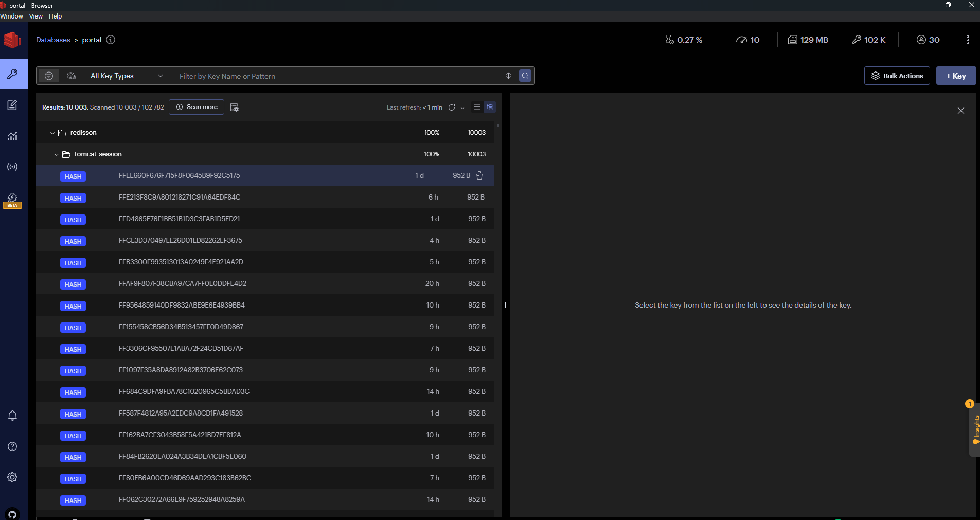Collapse the redisson folder
980x520 pixels.
point(52,133)
